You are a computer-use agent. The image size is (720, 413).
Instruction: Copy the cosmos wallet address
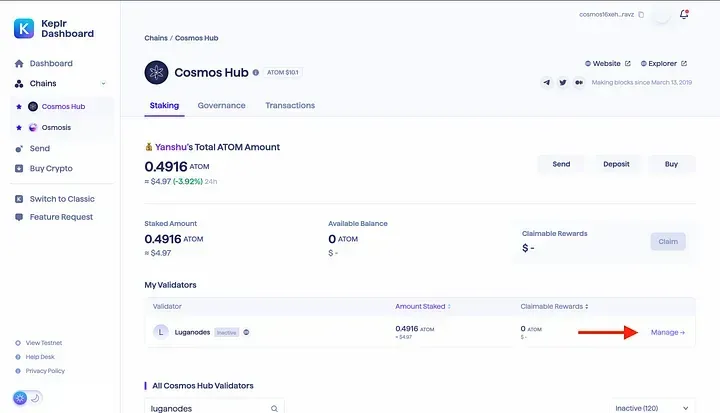641,15
